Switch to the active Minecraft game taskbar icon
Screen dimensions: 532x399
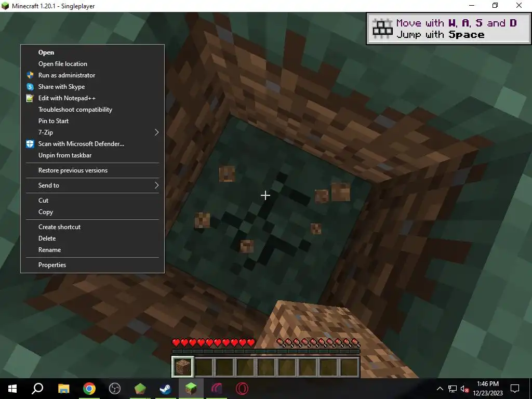191,389
